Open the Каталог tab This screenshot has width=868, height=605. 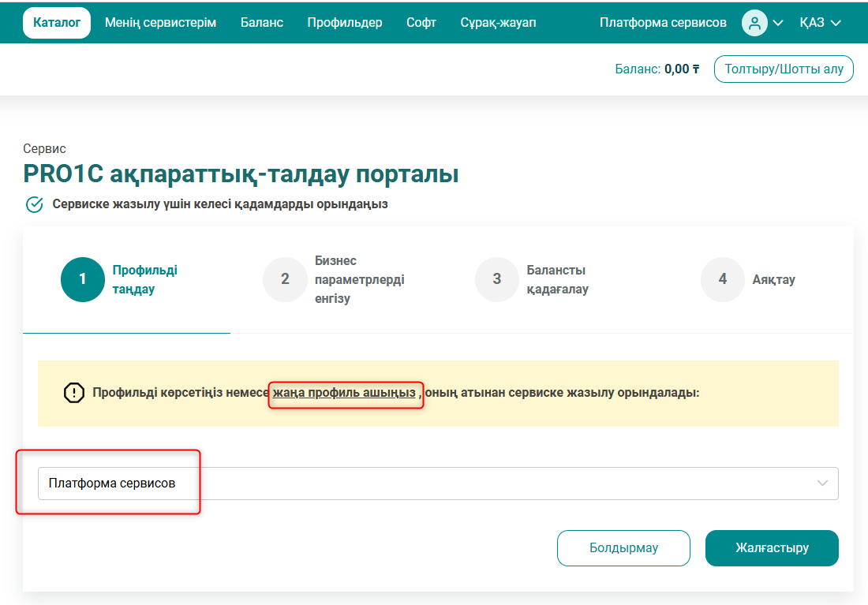[x=57, y=23]
